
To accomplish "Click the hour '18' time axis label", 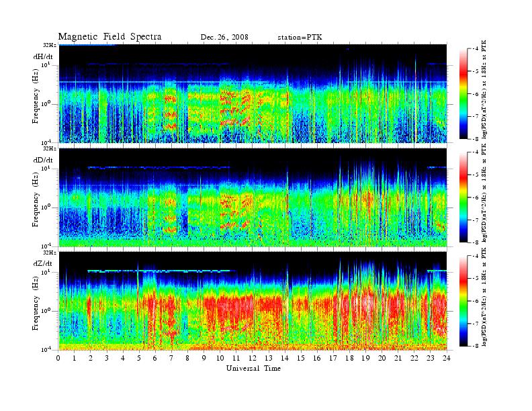I will coord(349,358).
